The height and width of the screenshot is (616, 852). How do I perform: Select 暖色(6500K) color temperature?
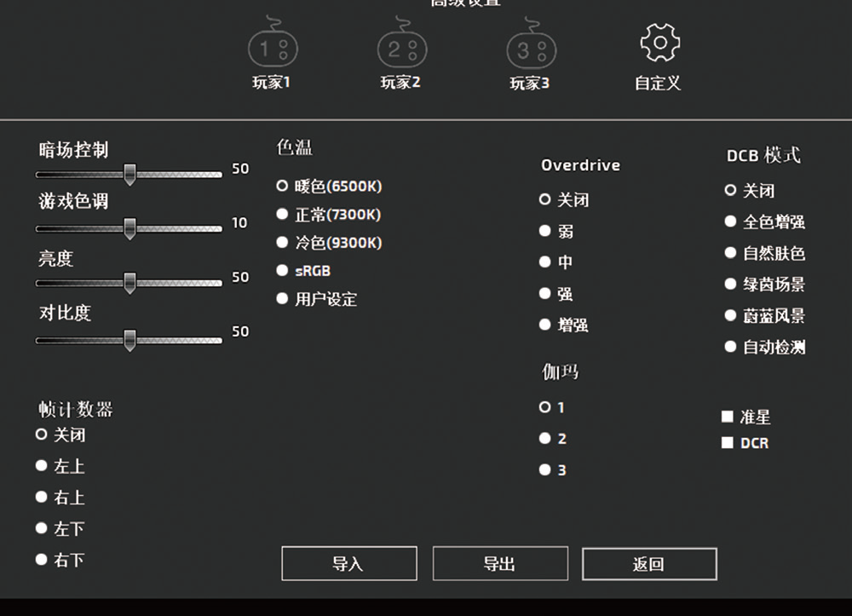click(x=281, y=186)
